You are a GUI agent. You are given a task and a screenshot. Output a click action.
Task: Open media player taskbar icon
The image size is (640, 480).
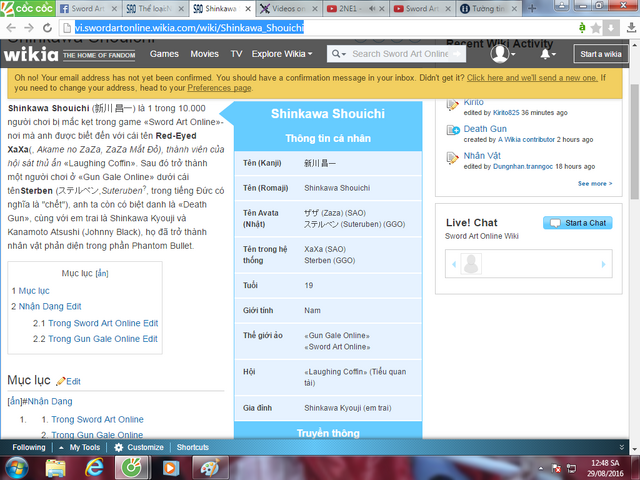pos(171,468)
